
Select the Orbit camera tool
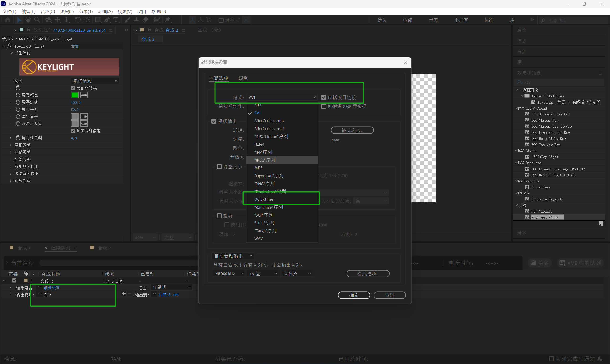[48, 20]
